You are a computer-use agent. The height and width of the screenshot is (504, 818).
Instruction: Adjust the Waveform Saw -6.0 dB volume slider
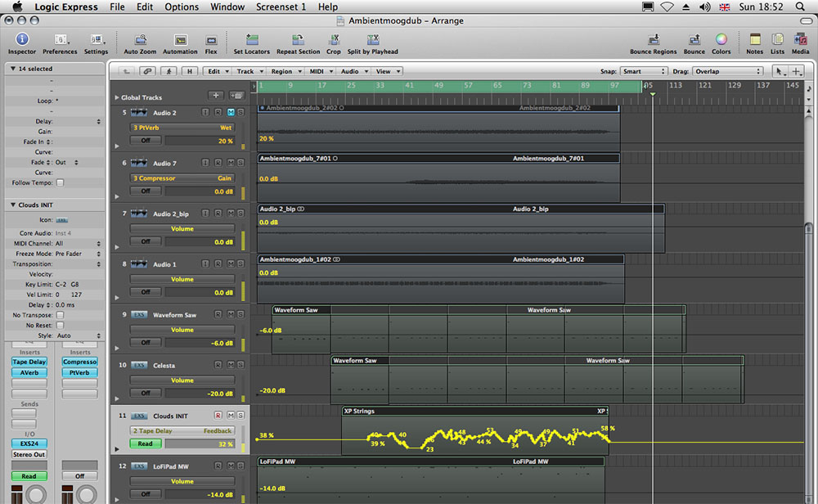coord(200,343)
